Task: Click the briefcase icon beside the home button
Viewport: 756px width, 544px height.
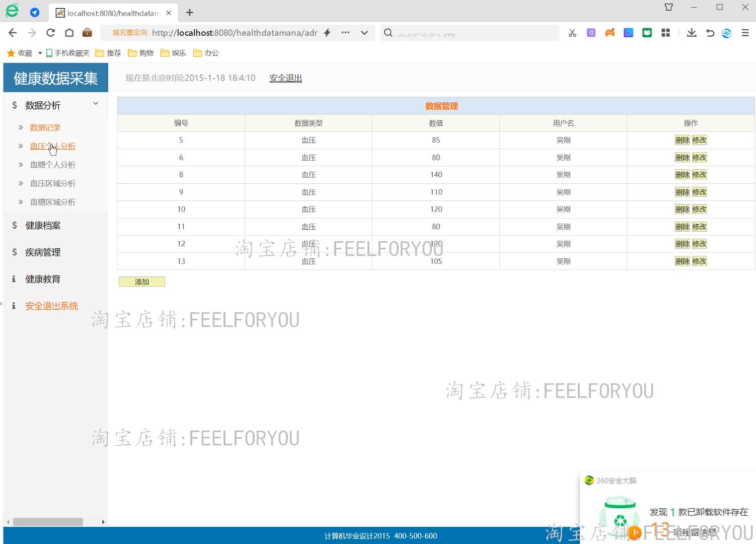Action: (x=87, y=33)
